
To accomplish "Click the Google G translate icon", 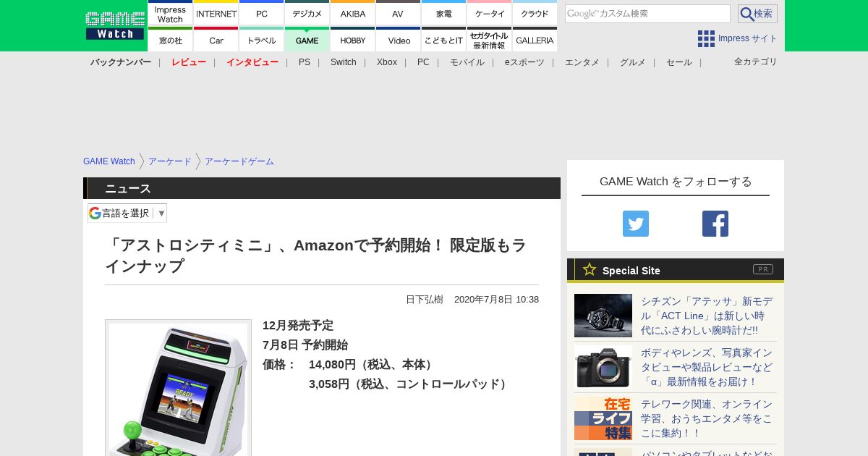I will (x=95, y=213).
